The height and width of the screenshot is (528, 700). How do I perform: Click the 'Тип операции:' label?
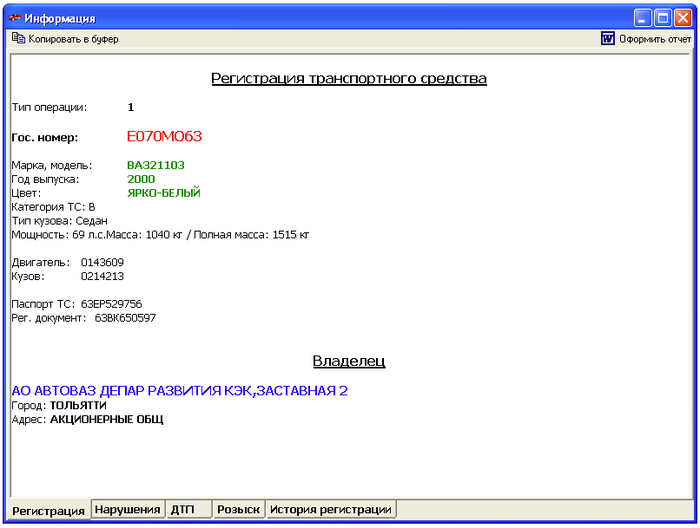click(49, 107)
